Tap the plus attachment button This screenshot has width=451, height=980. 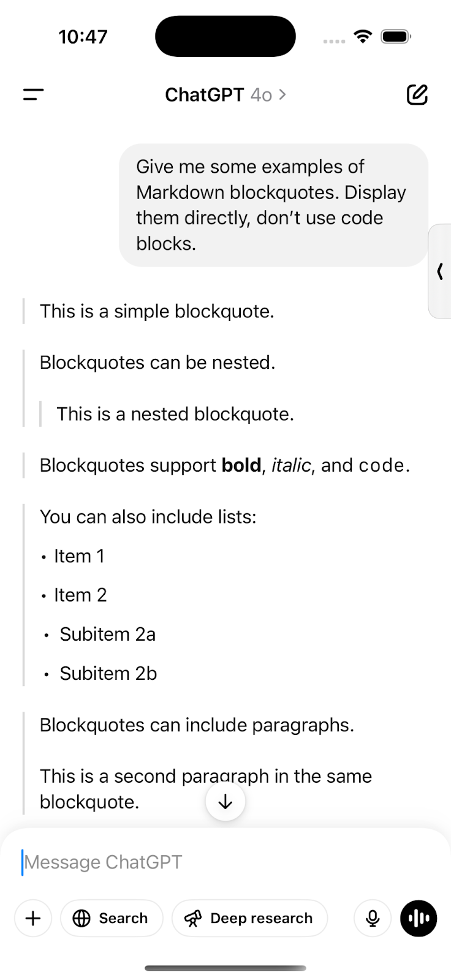(33, 918)
